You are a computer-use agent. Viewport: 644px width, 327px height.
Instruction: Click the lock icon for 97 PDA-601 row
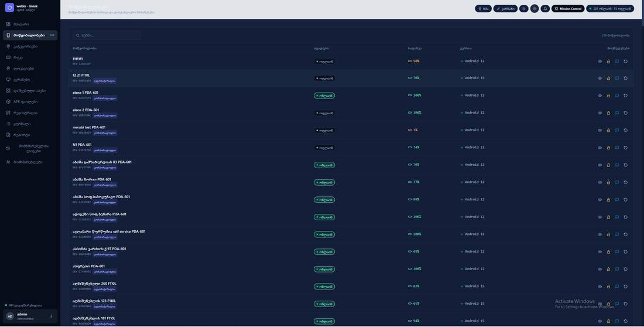(x=608, y=252)
